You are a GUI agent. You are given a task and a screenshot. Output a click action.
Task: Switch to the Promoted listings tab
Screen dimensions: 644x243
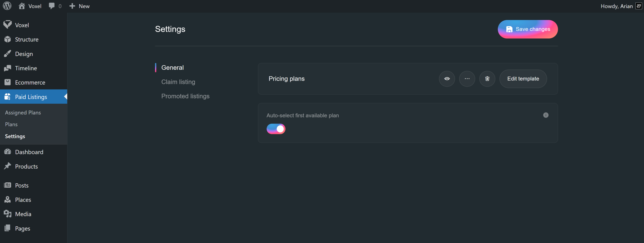pyautogui.click(x=185, y=96)
